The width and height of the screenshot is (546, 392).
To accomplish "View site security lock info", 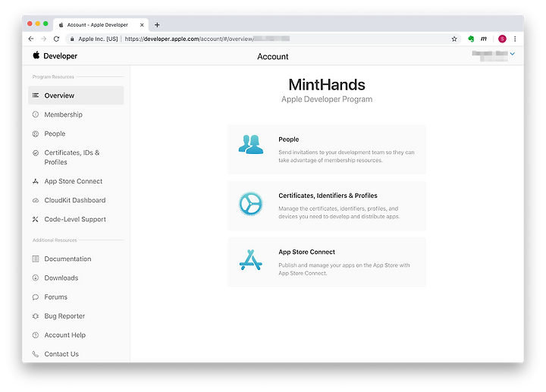I will 72,39.
